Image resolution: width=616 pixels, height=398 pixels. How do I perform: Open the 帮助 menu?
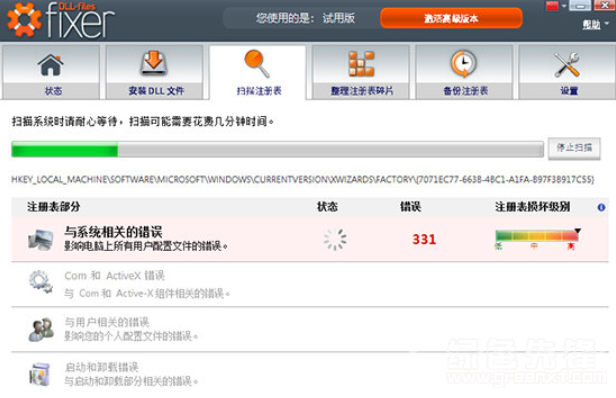[x=595, y=24]
